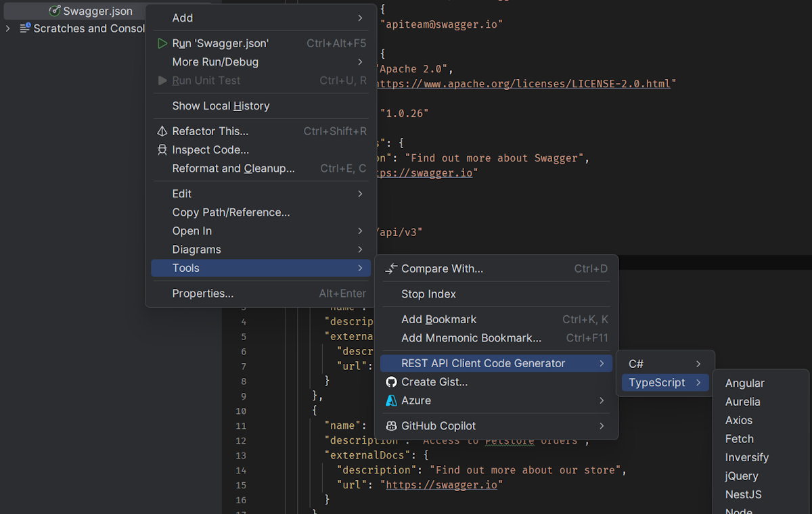Expand the Edit submenu arrow

(360, 193)
